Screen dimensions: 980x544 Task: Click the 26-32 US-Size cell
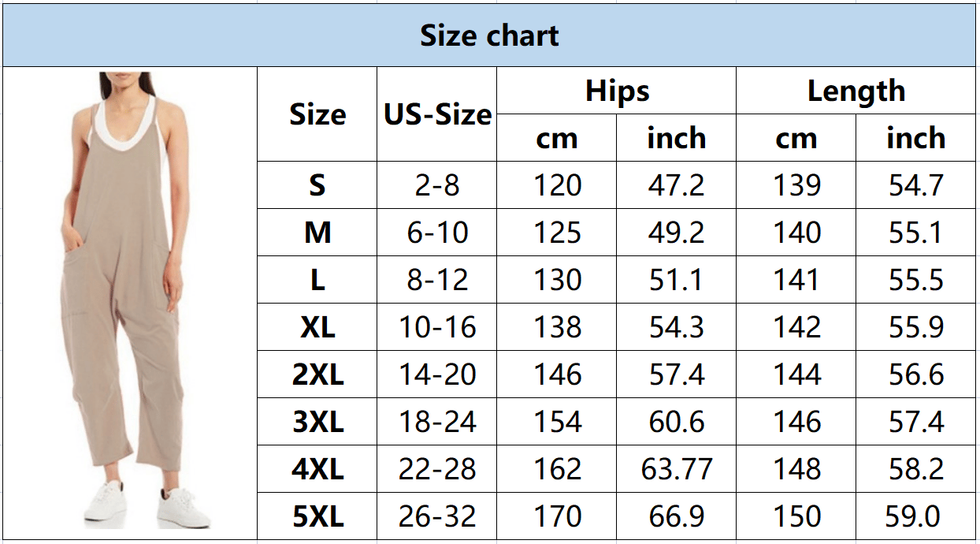[x=437, y=516]
